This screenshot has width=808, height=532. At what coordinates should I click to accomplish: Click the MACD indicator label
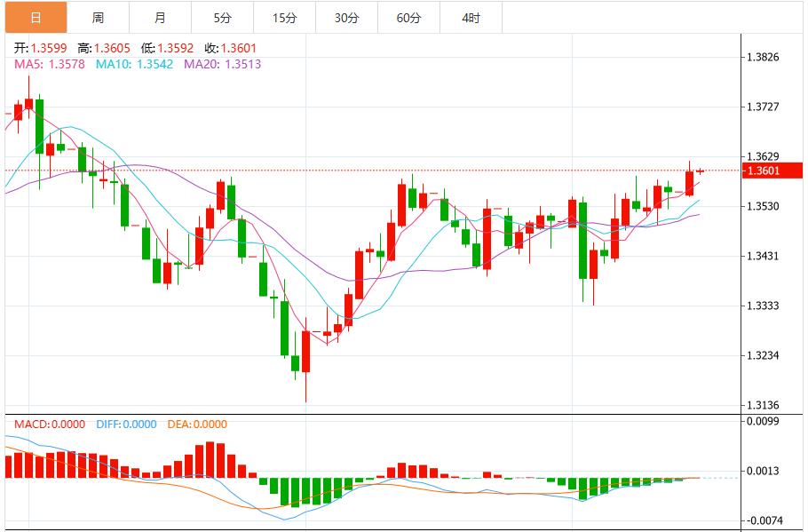pos(42,426)
